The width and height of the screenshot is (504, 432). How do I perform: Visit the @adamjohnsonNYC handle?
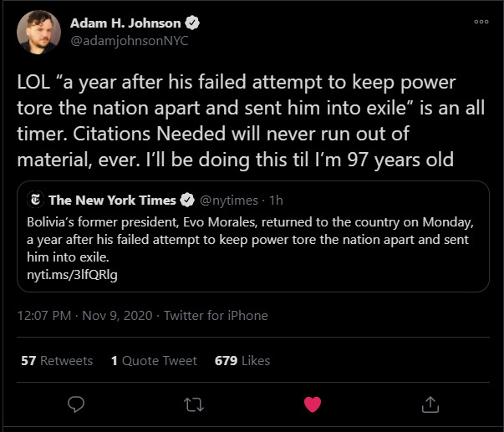click(x=130, y=41)
